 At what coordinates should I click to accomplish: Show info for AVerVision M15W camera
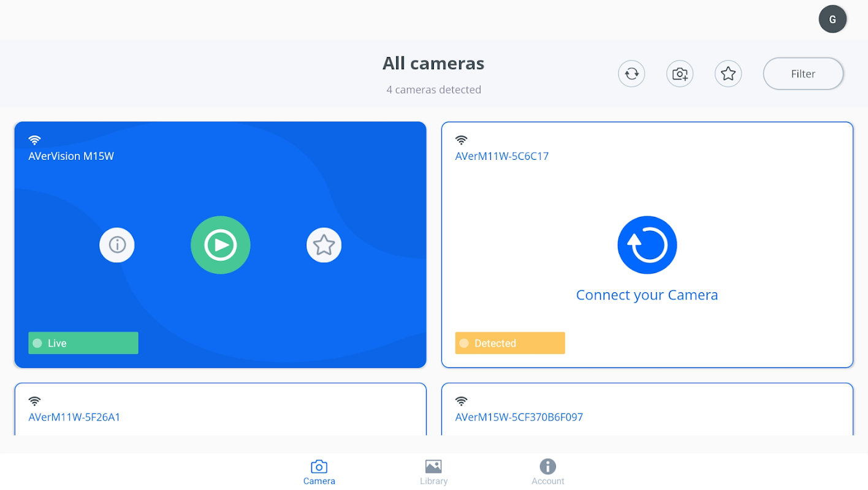tap(117, 245)
